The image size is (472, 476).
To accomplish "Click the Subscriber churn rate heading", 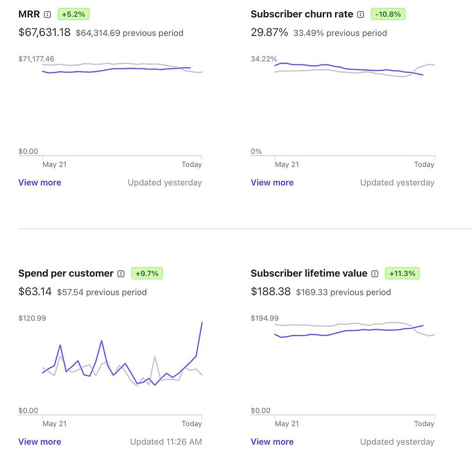I will [302, 14].
